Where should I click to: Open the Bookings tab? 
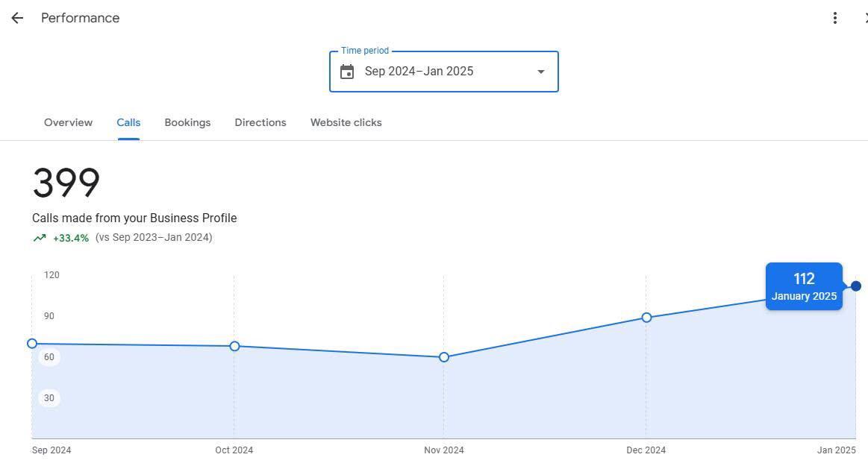click(x=187, y=122)
